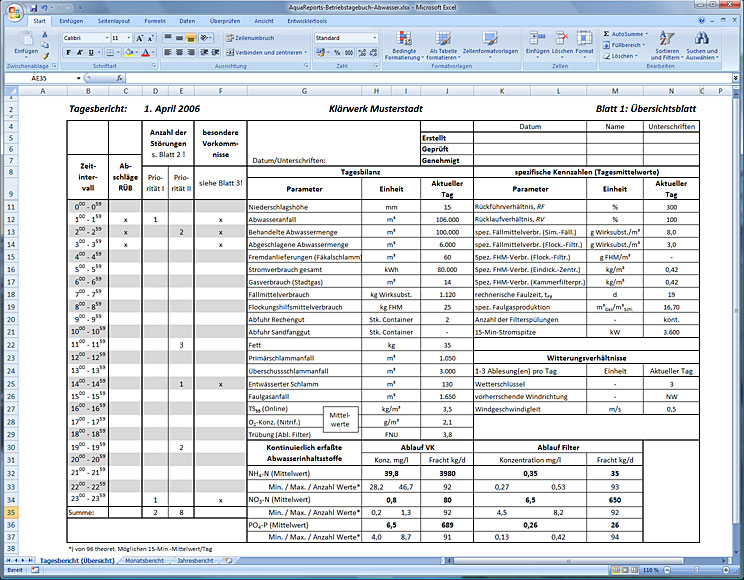Open the font size 11 dropdown
Image resolution: width=744 pixels, height=580 pixels.
pyautogui.click(x=128, y=38)
